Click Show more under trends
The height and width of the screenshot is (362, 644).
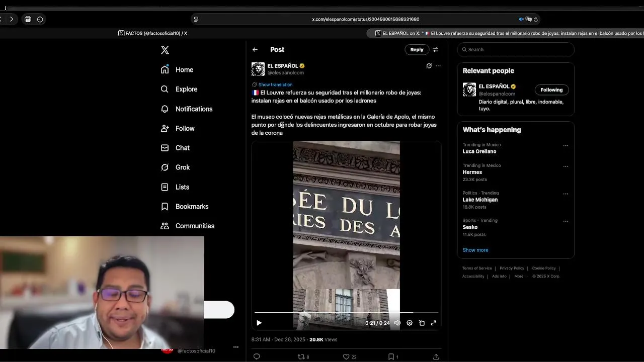click(475, 250)
